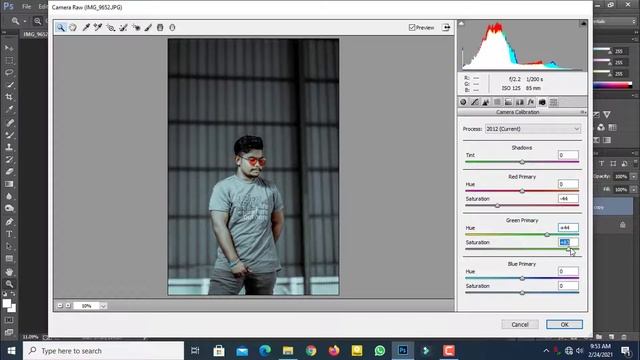Click the Green Primary Hue value field
The height and width of the screenshot is (360, 640).
point(568,228)
